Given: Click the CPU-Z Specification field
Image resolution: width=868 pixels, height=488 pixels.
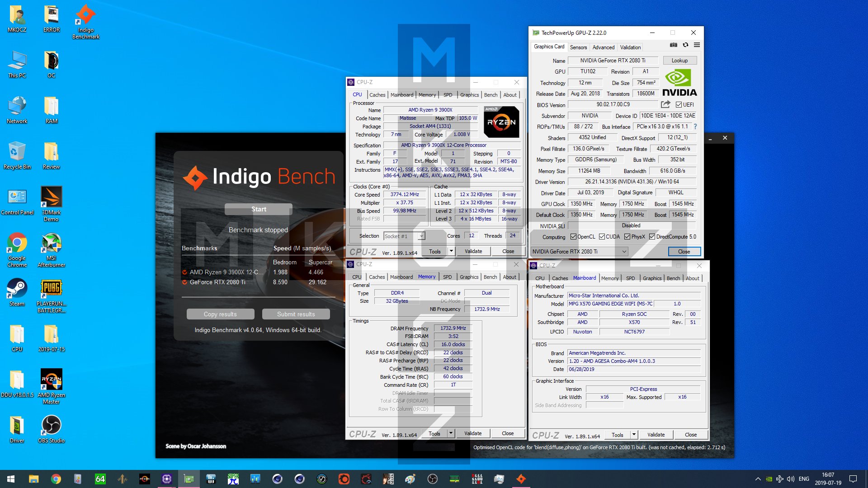Looking at the screenshot, I should [453, 145].
